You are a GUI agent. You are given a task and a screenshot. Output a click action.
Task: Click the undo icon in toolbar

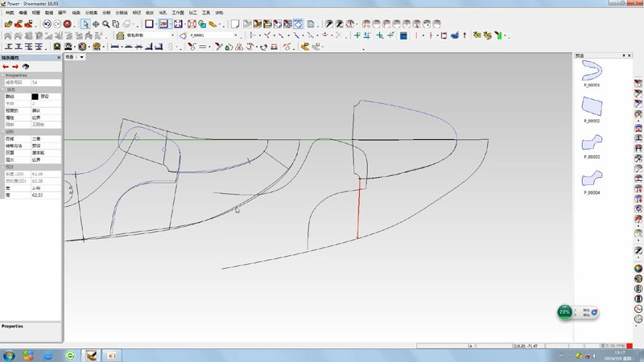click(x=46, y=24)
